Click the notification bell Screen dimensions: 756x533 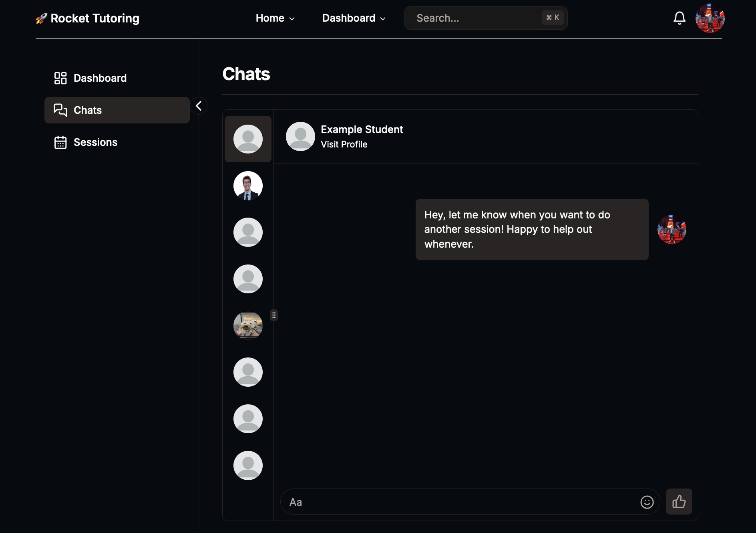point(680,18)
